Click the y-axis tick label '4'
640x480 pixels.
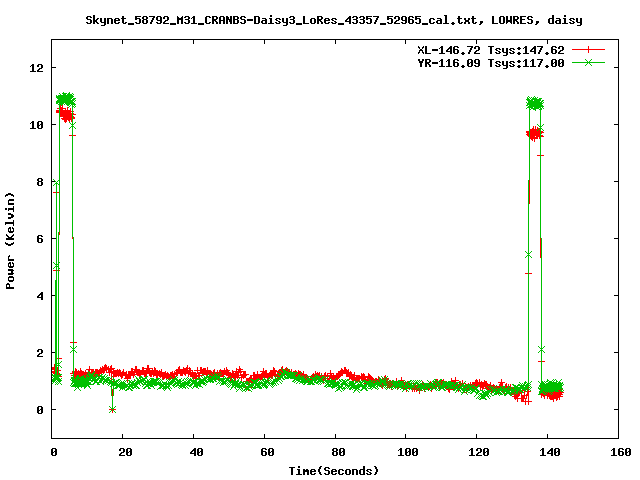(40, 296)
